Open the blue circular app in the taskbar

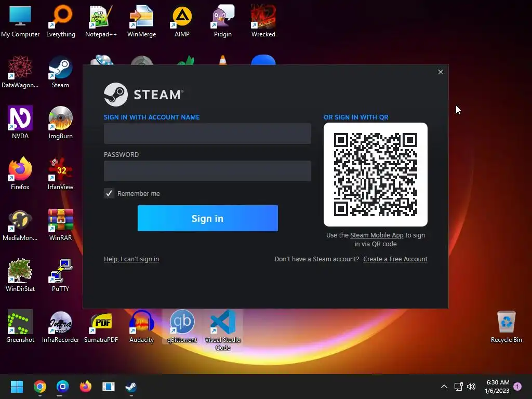pos(62,387)
